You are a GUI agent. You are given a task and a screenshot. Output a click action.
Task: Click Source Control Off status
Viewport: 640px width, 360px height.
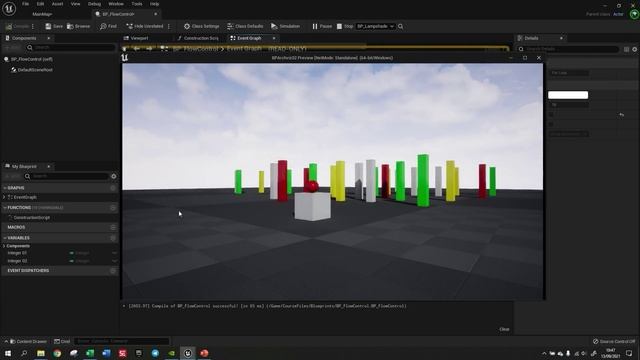[614, 341]
